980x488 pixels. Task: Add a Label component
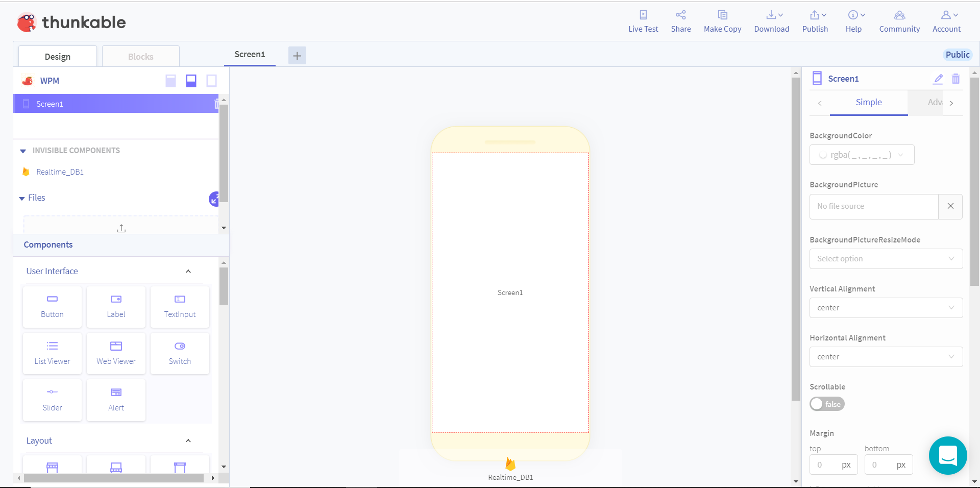point(116,307)
